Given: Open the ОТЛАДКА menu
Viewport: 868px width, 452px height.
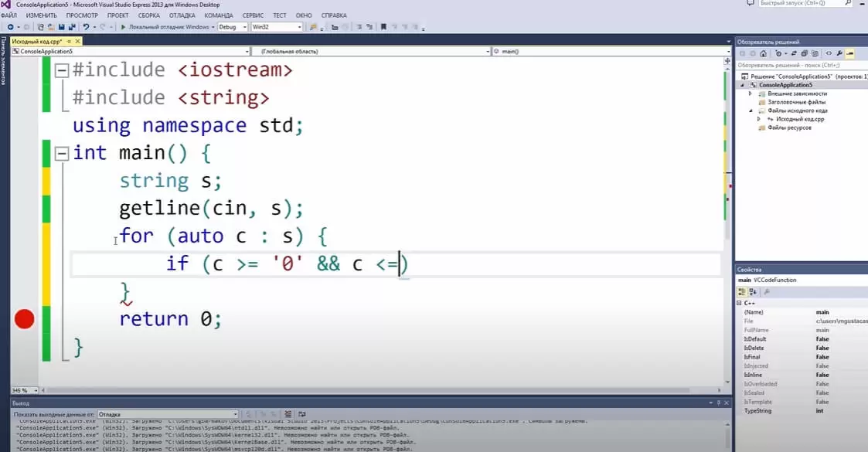Looking at the screenshot, I should tap(182, 15).
